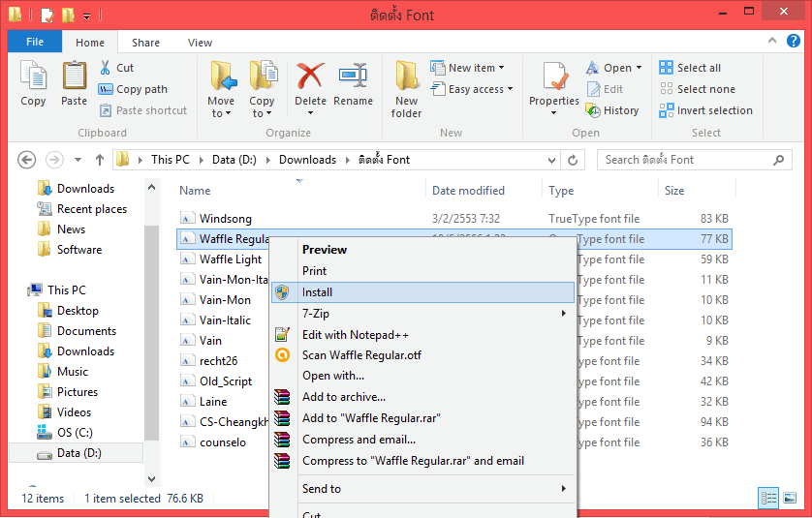The height and width of the screenshot is (518, 812).
Task: Open the recent locations dropdown arrow
Action: point(78,160)
